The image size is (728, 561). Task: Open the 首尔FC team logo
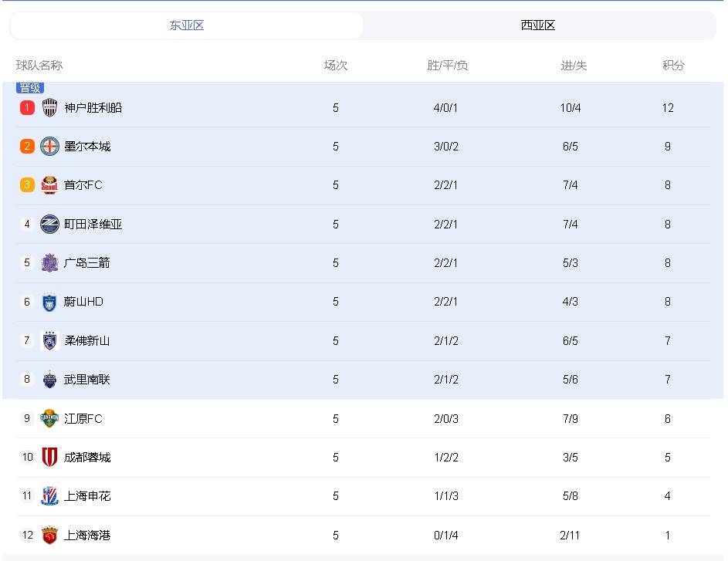click(50, 185)
